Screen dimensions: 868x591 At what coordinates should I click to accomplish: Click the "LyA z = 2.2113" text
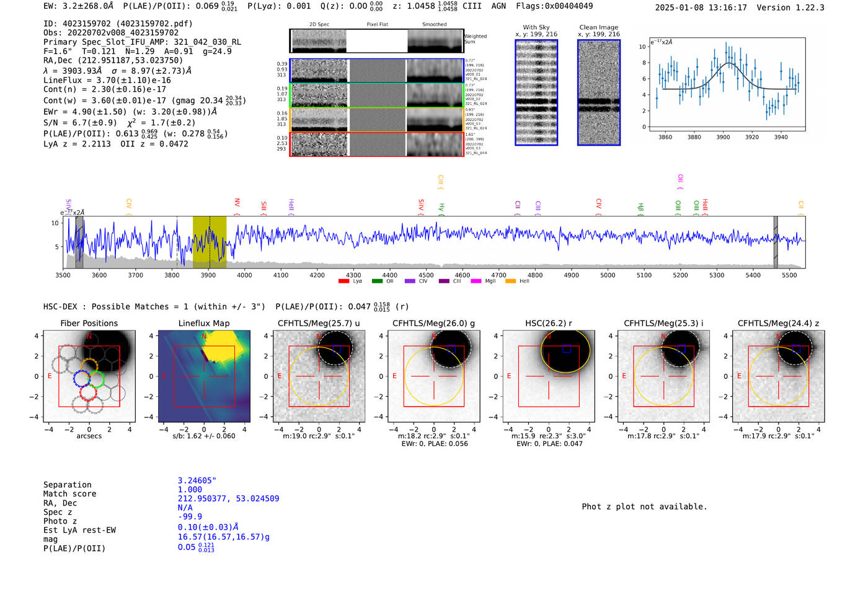pyautogui.click(x=77, y=144)
